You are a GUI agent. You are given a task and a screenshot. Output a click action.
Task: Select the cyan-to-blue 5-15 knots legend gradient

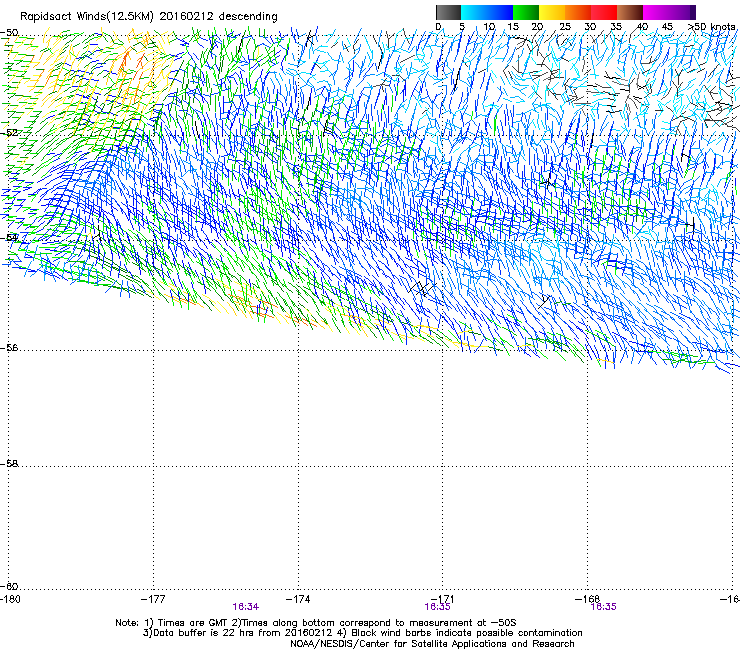click(x=487, y=12)
